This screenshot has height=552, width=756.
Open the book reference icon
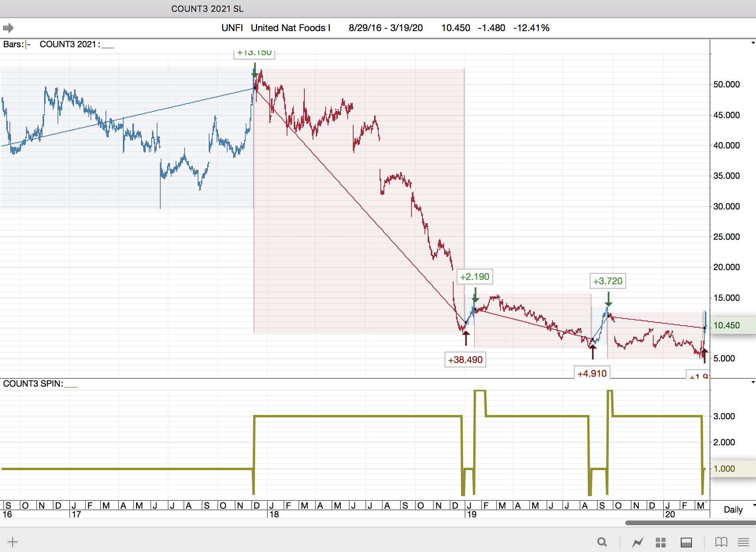[721, 542]
